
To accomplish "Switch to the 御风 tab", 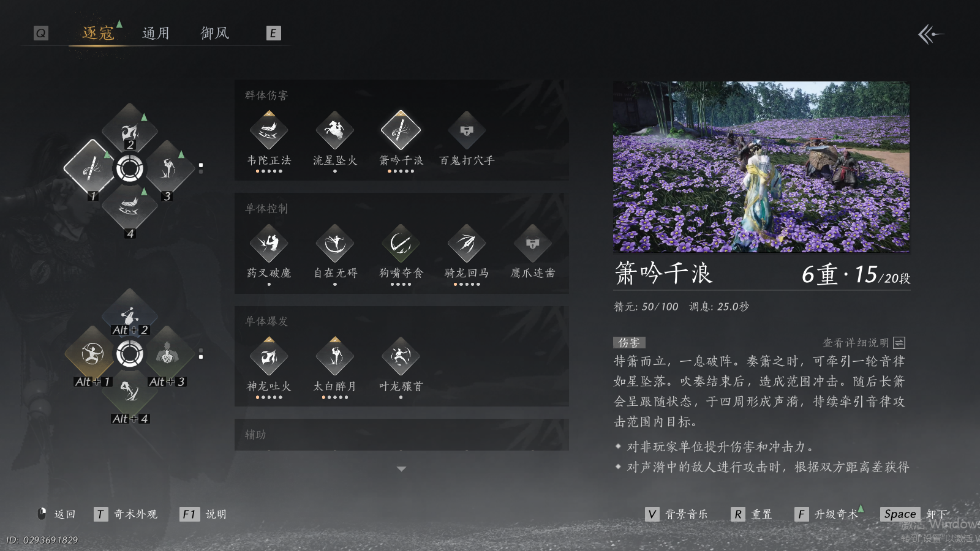I will coord(215,33).
